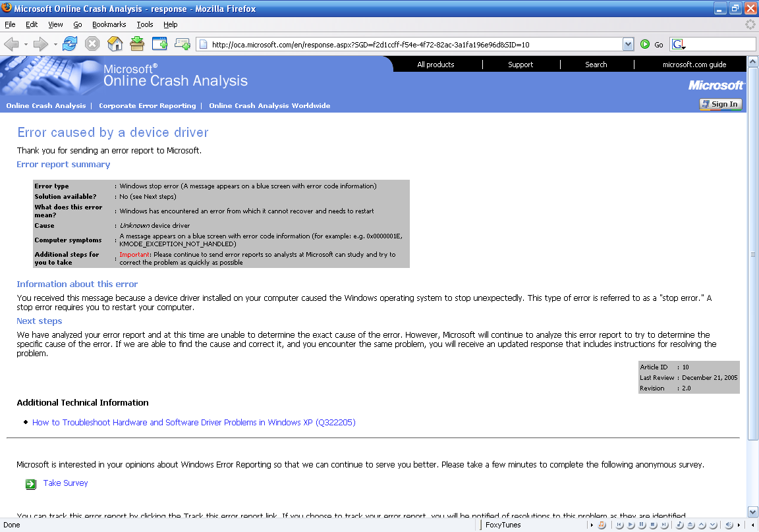The height and width of the screenshot is (532, 759).
Task: Stop playback in FoxyTunes
Action: click(x=653, y=525)
